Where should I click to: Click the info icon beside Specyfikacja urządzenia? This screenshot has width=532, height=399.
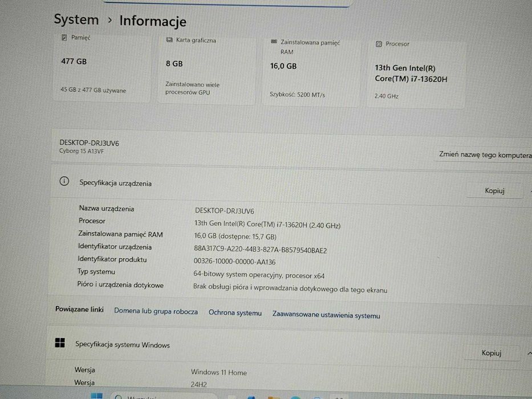click(64, 181)
